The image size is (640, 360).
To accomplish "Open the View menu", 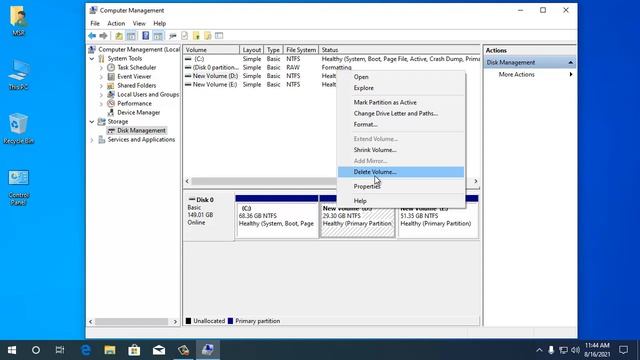I will coord(139,23).
